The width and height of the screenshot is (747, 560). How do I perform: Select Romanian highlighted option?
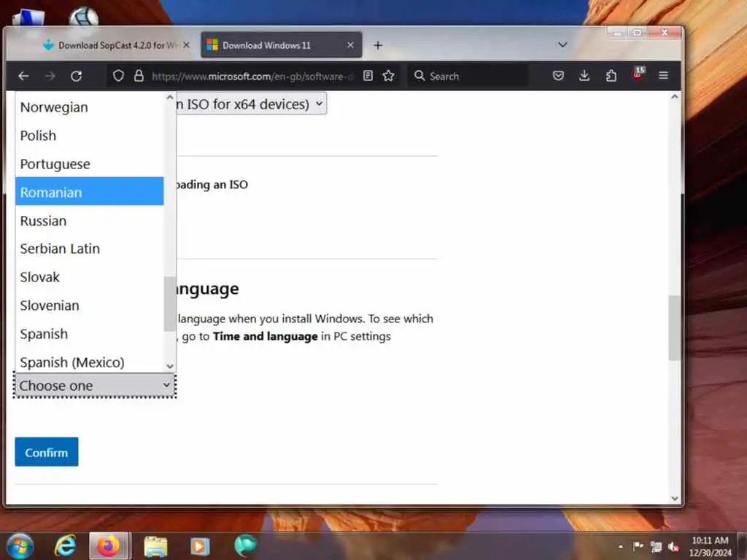point(90,192)
